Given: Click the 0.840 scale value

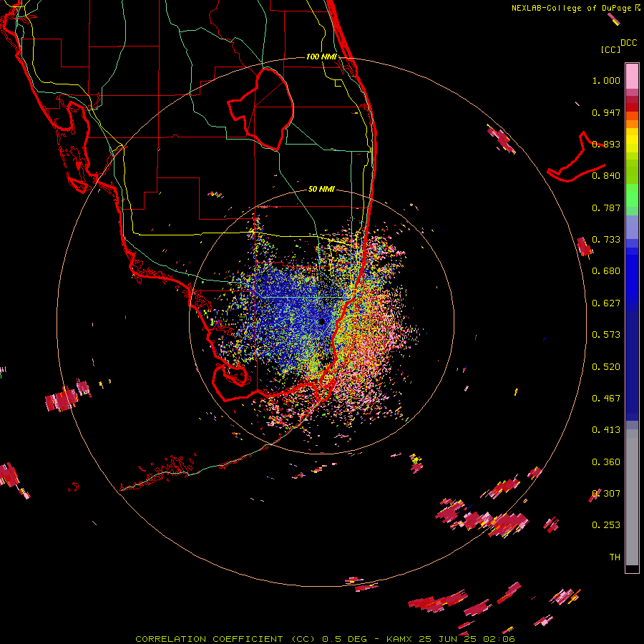Looking at the screenshot, I should [x=606, y=176].
